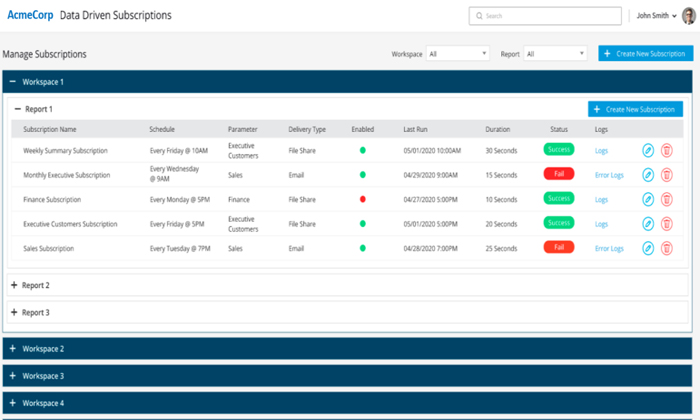The width and height of the screenshot is (700, 420).
Task: Click schedule Every Wednesday @ 9AM
Action: coord(174,174)
